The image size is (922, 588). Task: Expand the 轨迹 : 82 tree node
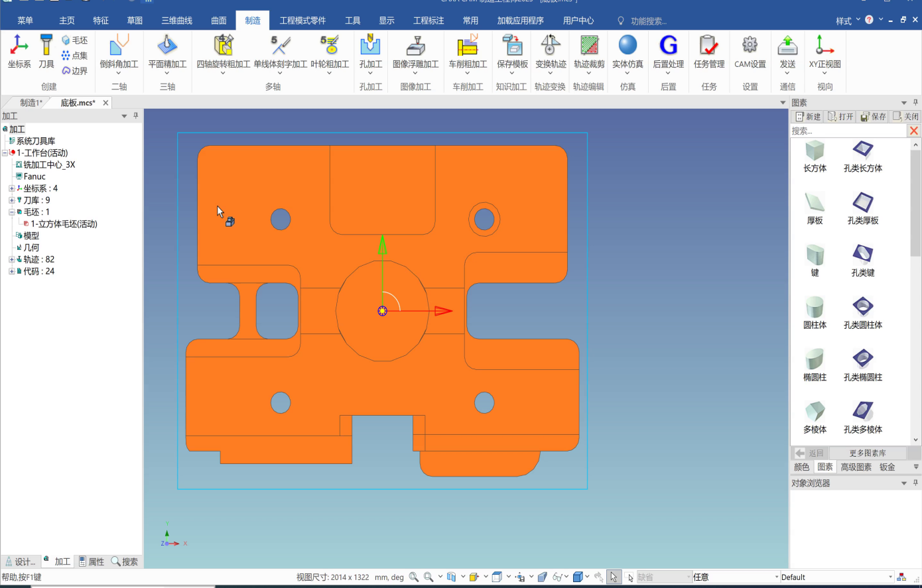[11, 260]
